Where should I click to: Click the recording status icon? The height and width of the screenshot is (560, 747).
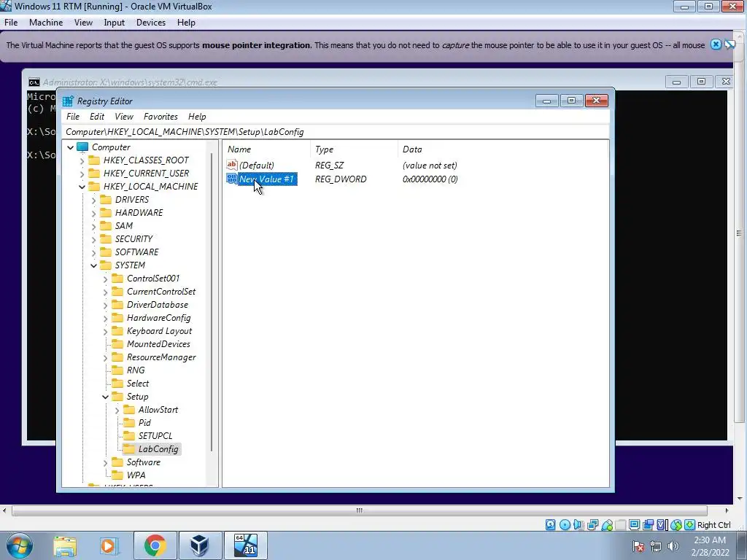648,525
